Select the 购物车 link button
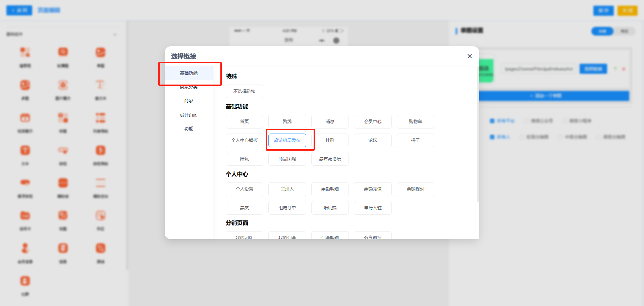The width and height of the screenshot is (644, 306). 415,121
